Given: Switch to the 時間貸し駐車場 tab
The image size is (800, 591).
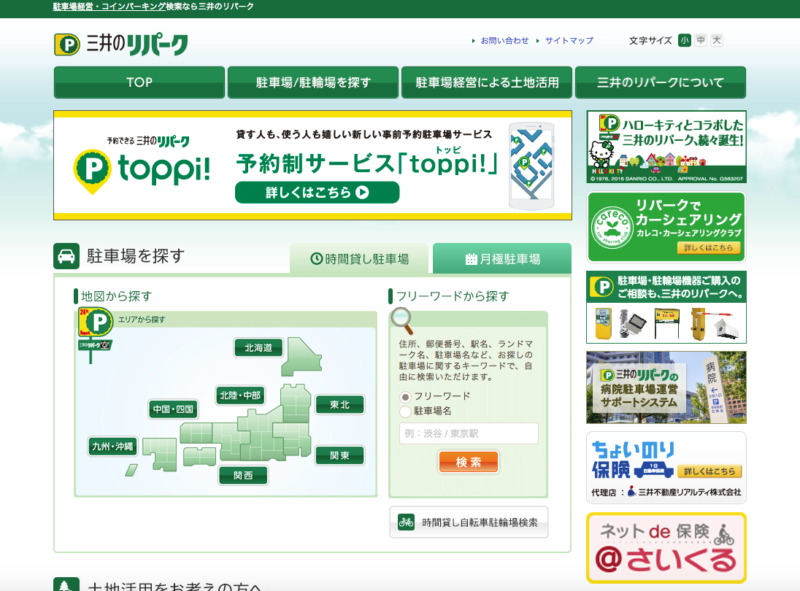Looking at the screenshot, I should (359, 259).
